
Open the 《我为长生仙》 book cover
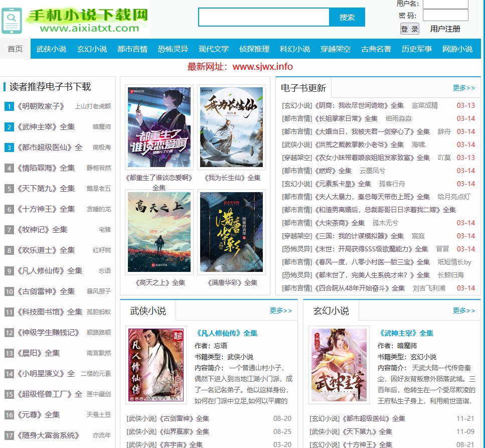point(231,127)
